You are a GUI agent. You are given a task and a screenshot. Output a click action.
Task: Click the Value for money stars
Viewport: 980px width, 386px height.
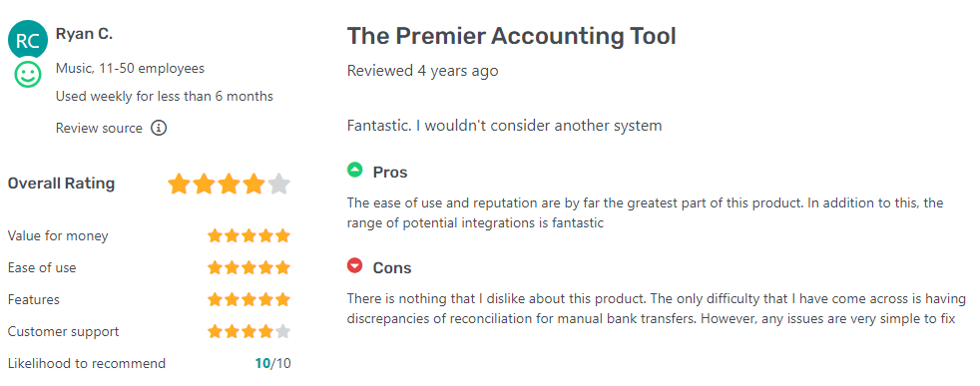(x=248, y=236)
